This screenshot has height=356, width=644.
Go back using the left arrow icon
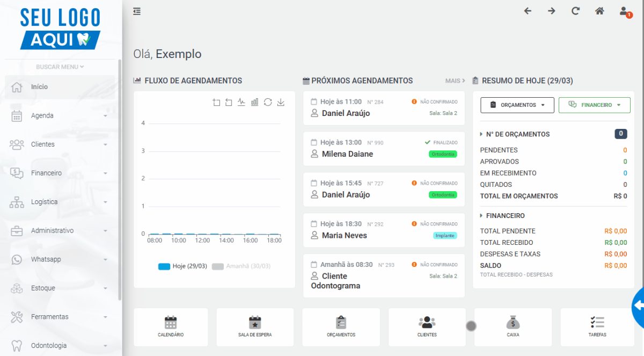pos(528,11)
